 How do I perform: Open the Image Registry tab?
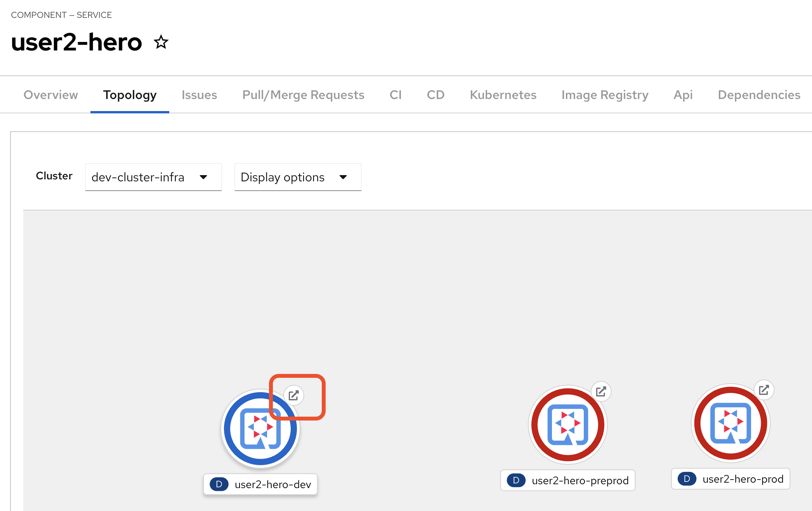pyautogui.click(x=605, y=95)
